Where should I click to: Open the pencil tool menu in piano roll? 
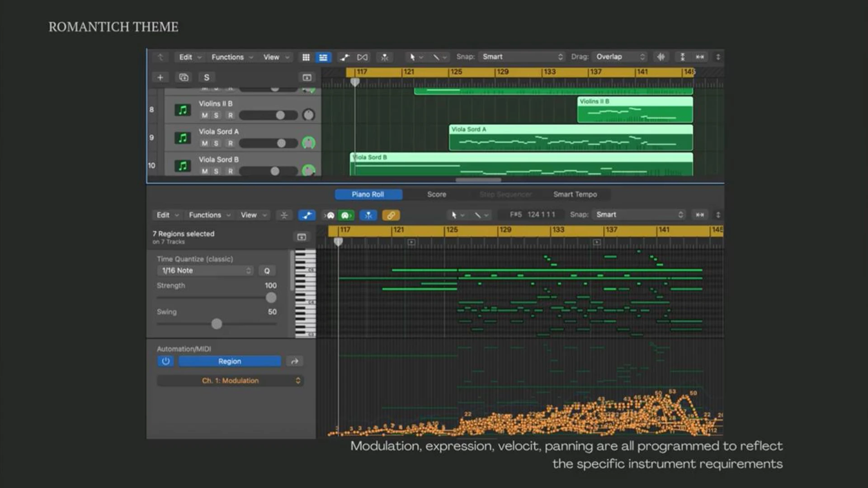click(481, 215)
